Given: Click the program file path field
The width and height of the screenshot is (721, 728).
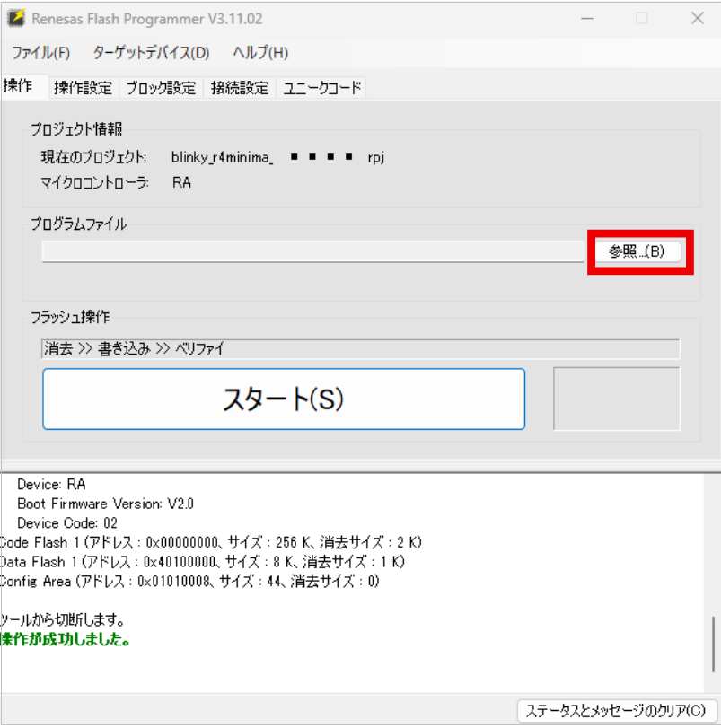Looking at the screenshot, I should coord(312,251).
